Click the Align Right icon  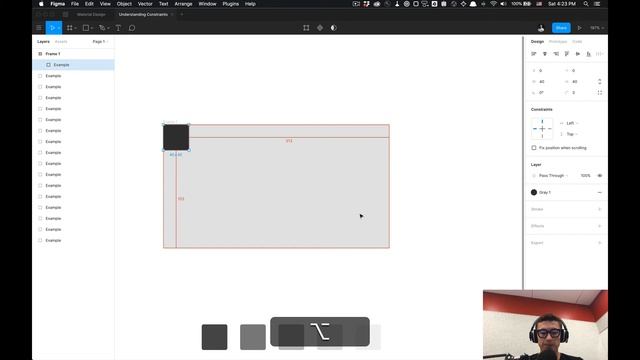(x=556, y=54)
